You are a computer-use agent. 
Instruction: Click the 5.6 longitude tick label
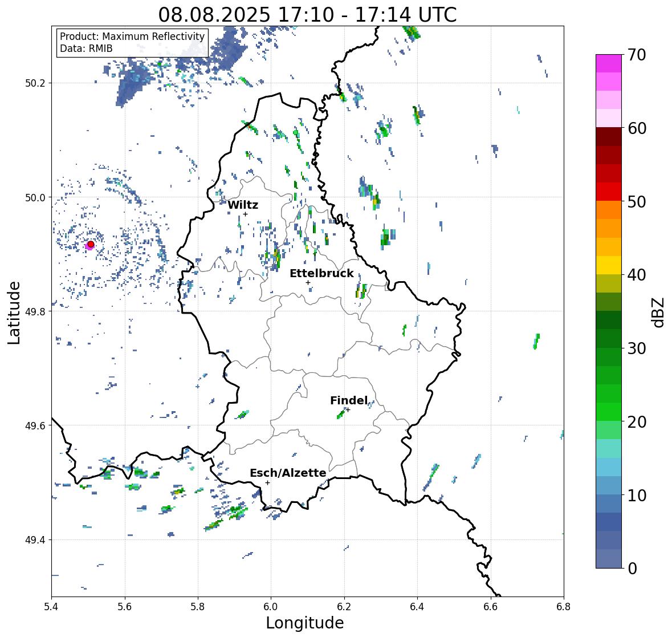[x=125, y=607]
